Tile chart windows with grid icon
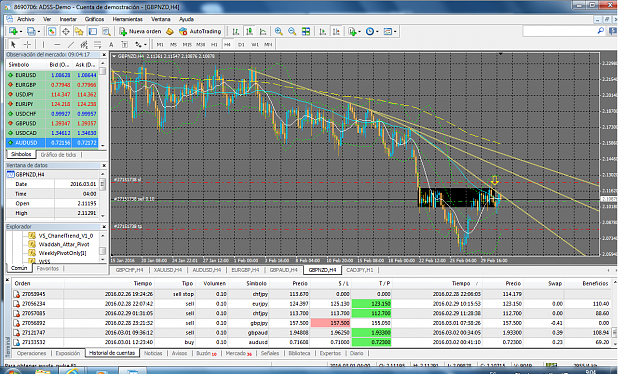The height and width of the screenshot is (374, 625). click(306, 31)
